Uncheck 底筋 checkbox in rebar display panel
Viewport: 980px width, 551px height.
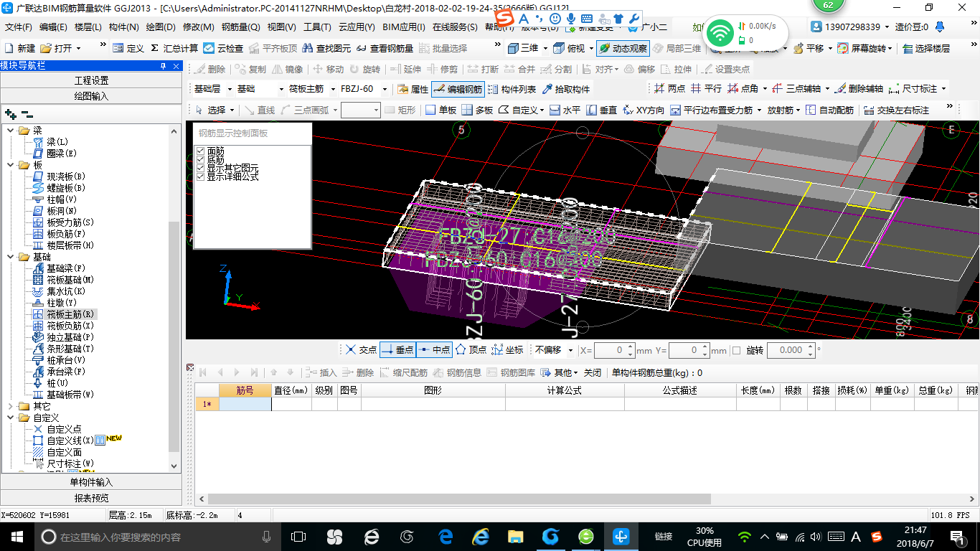pos(201,159)
